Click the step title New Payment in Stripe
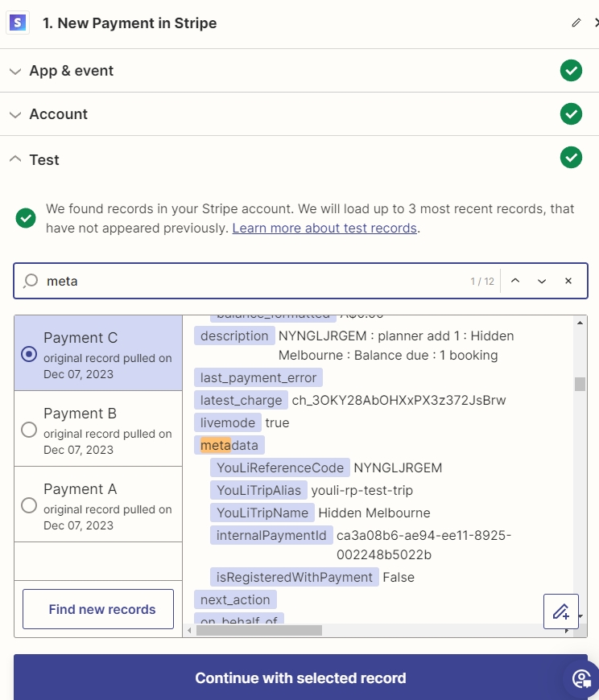Viewport: 599px width, 700px height. point(130,23)
